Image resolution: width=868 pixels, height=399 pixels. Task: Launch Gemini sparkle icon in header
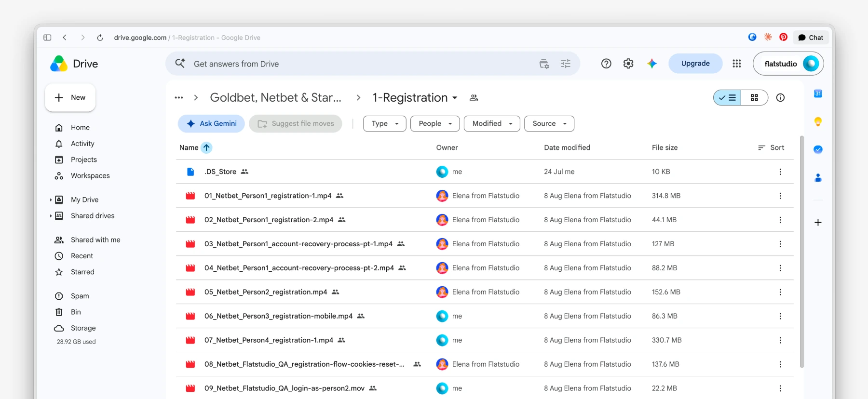[652, 64]
